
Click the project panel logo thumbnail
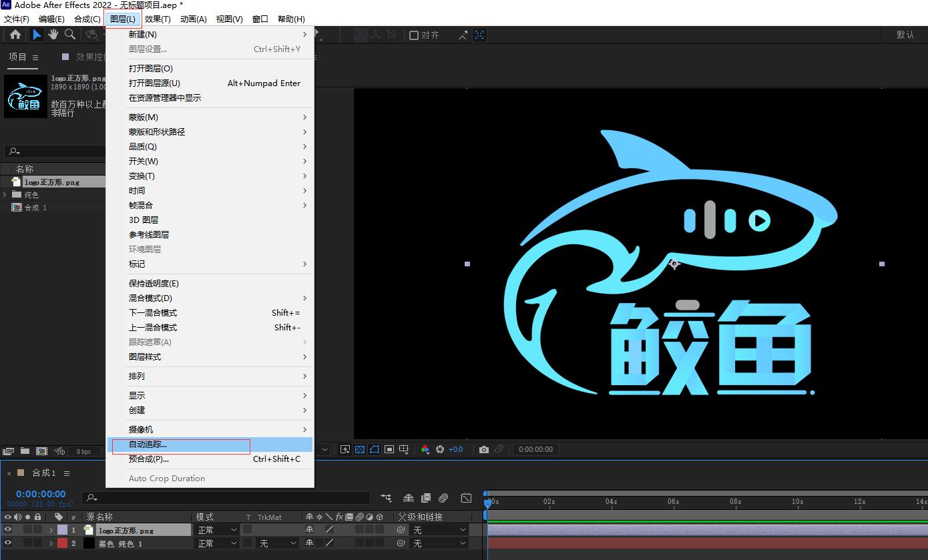25,96
